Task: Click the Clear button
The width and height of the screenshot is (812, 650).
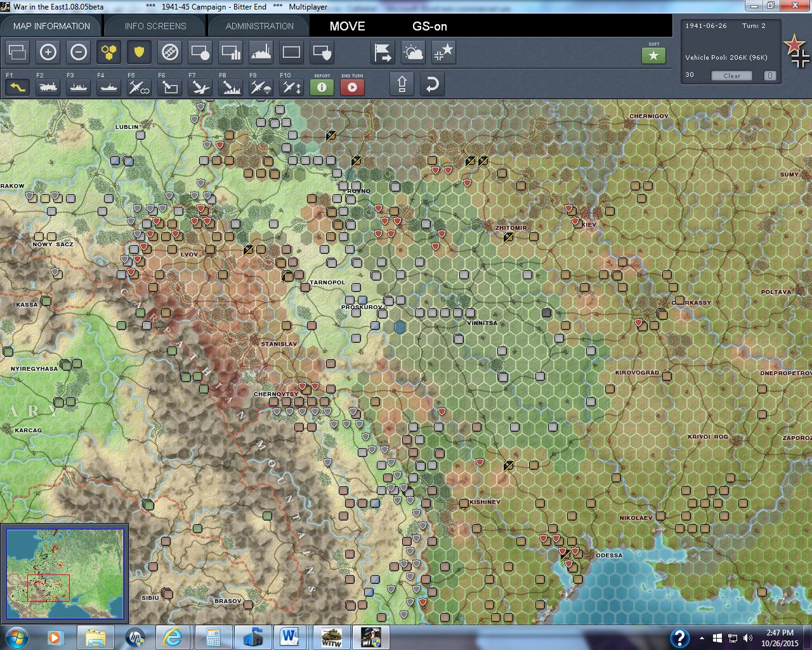Action: 731,76
